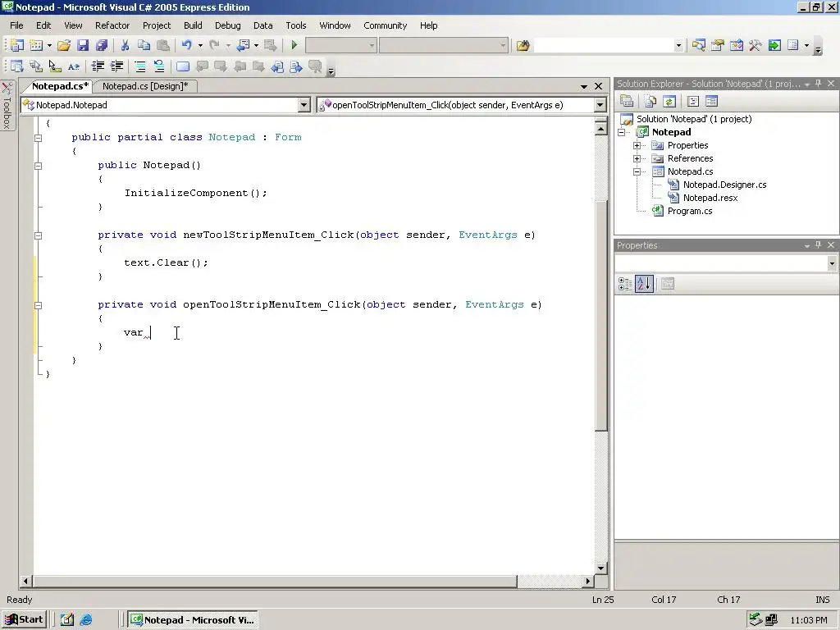Viewport: 840px width, 630px height.
Task: Open the Find combo box dropdown arrow
Action: pyautogui.click(x=678, y=46)
